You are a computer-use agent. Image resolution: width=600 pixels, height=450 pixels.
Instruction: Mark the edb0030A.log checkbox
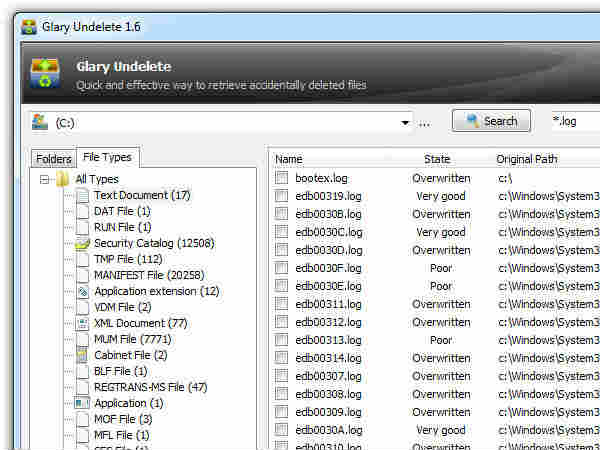pyautogui.click(x=282, y=429)
